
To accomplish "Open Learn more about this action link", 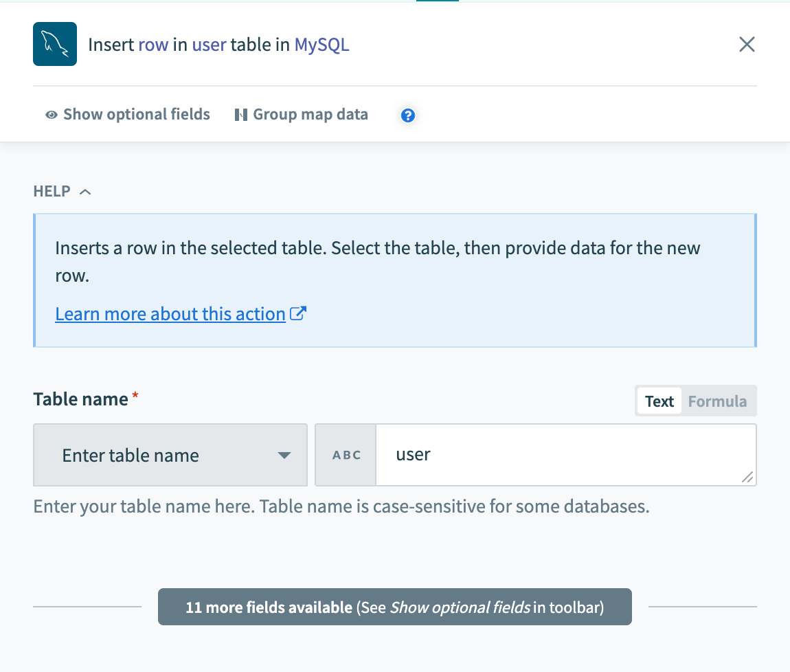I will click(x=170, y=314).
